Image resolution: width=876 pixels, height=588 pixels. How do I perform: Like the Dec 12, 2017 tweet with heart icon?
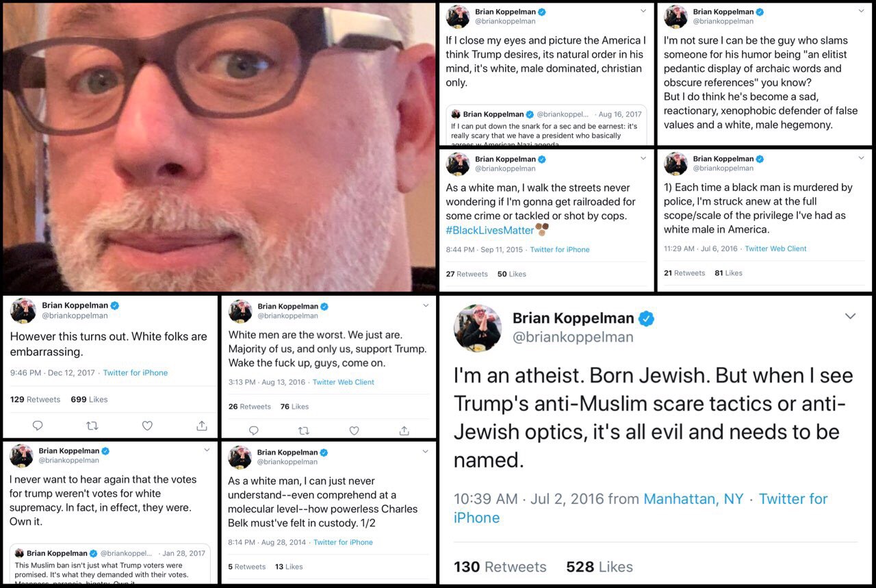pos(147,426)
